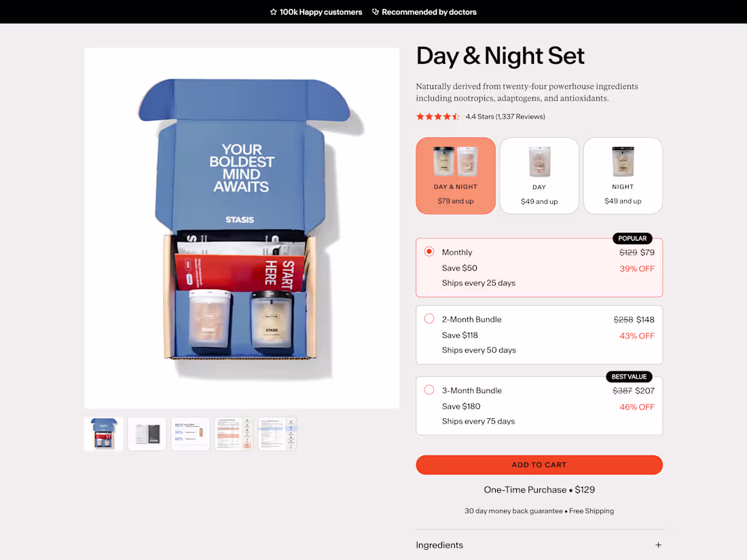Click the main blue product box image
The width and height of the screenshot is (747, 560).
coord(242,227)
